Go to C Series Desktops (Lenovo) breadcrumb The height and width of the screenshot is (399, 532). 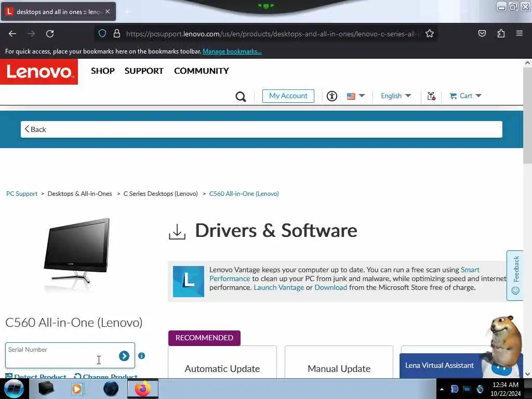point(161,194)
